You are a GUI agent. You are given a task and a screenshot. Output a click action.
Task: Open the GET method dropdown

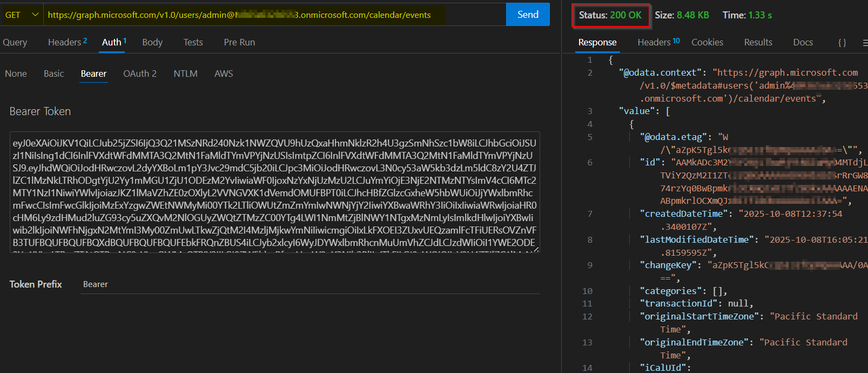tap(22, 15)
